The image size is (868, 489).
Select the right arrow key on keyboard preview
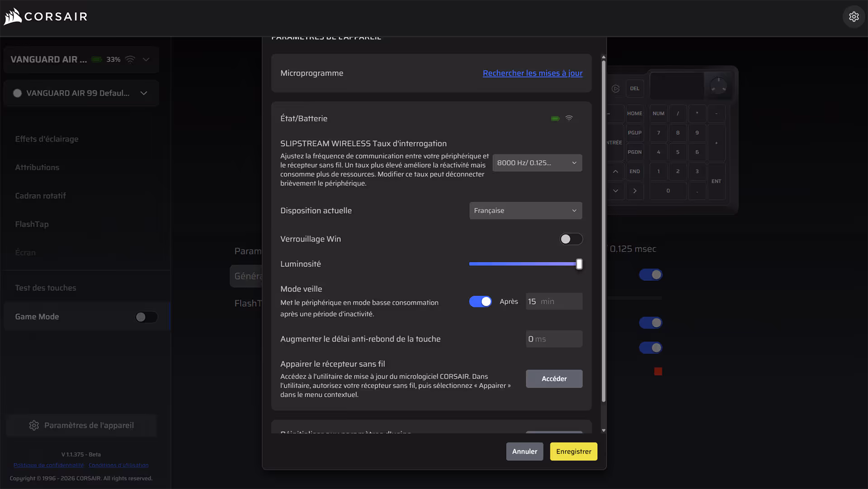click(x=635, y=191)
